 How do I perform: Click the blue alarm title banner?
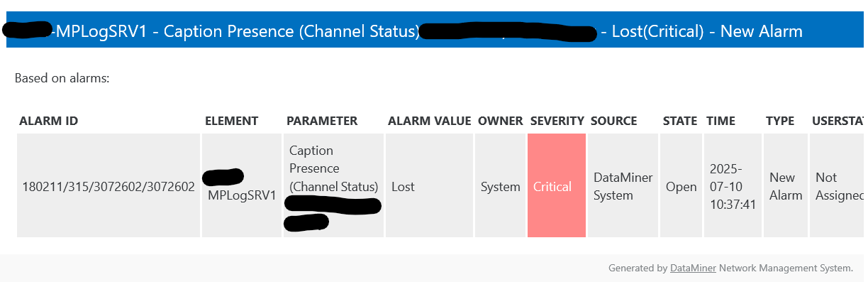[x=435, y=31]
